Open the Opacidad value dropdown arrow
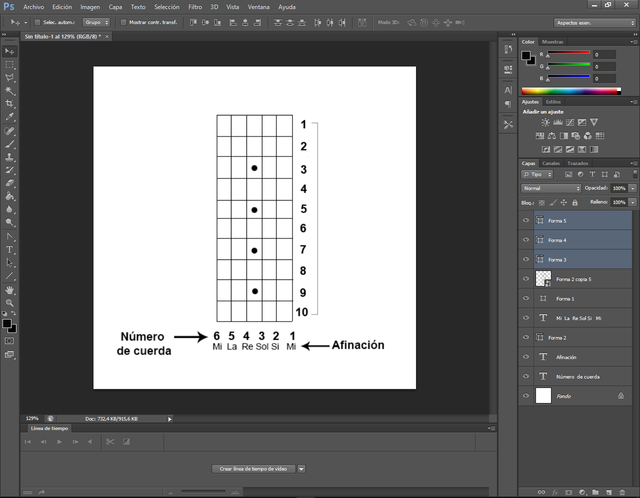Viewport: 640px width, 498px height. (x=633, y=188)
